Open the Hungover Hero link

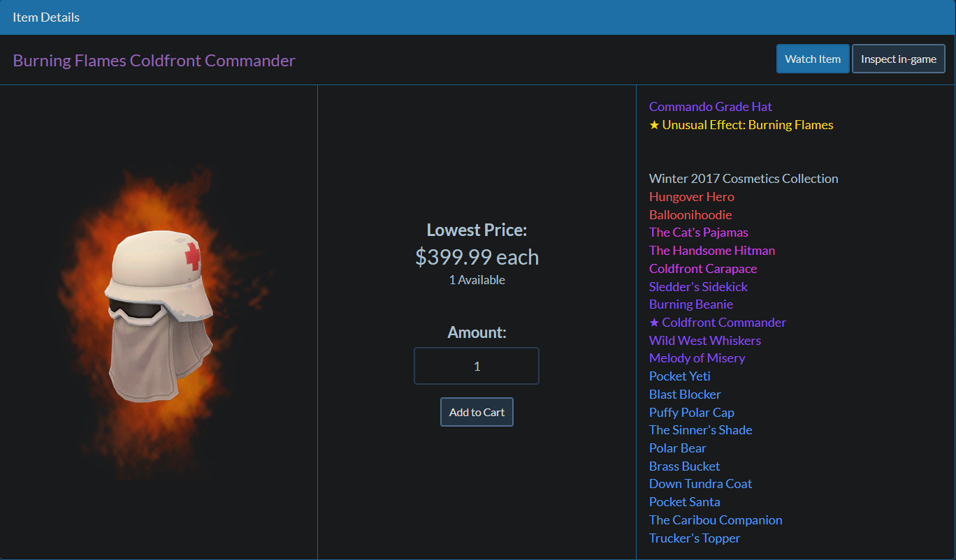pos(692,197)
